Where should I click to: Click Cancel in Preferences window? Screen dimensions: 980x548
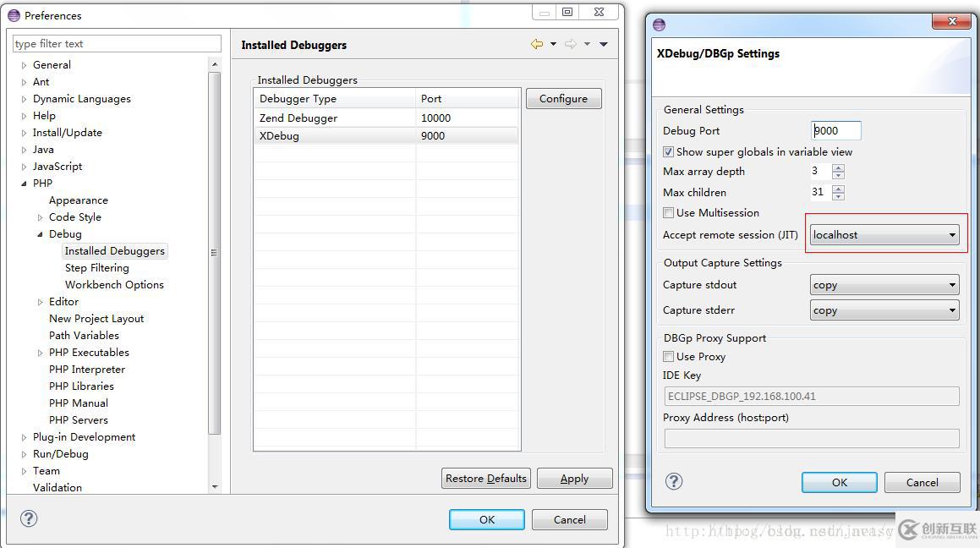(569, 519)
